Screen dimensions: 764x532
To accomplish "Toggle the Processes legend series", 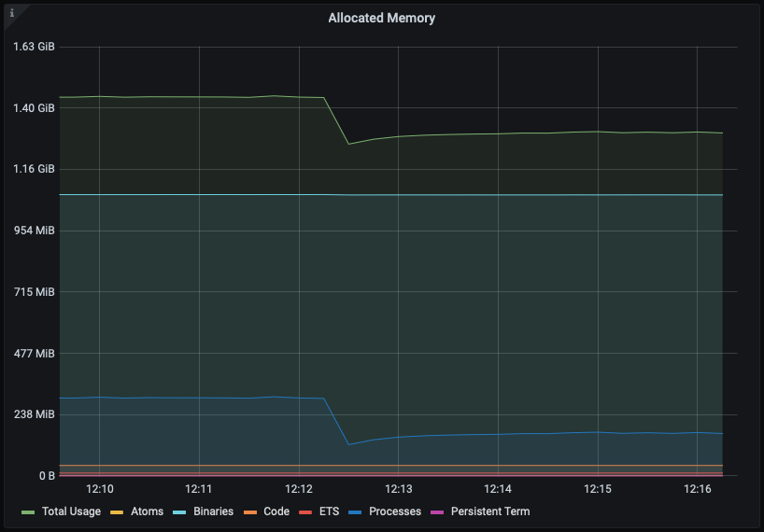I will tap(395, 511).
